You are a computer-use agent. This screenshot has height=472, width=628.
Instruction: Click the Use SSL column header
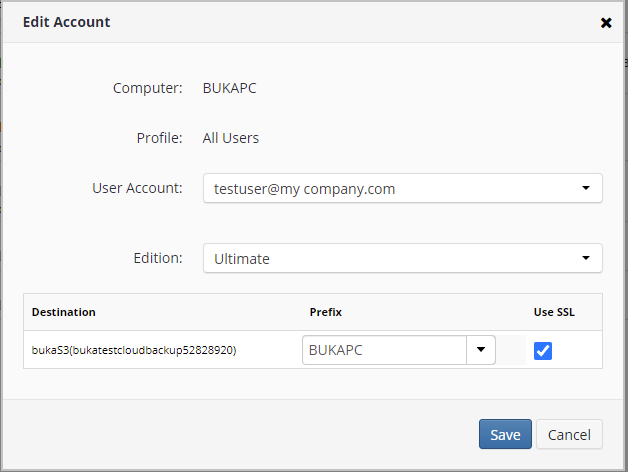(554, 312)
